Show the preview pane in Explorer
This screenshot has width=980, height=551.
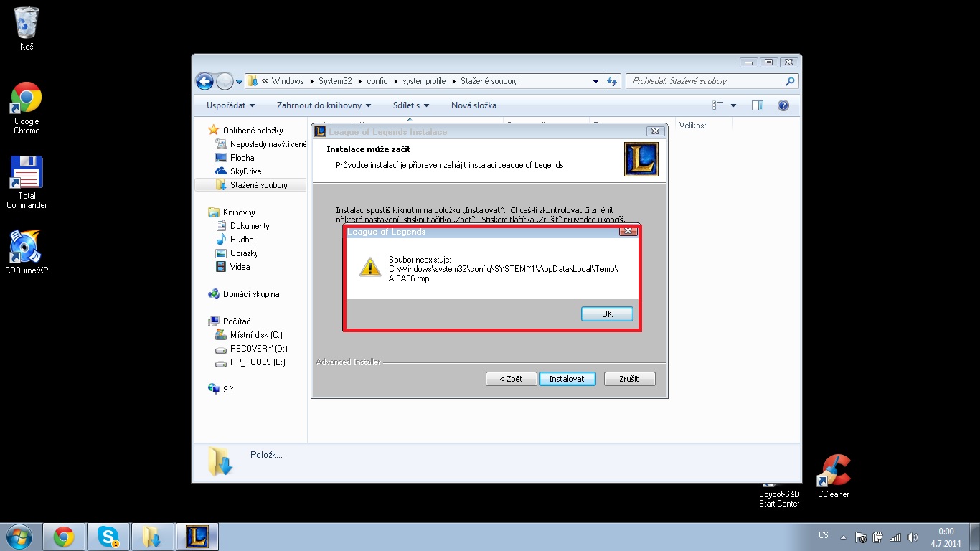(757, 105)
